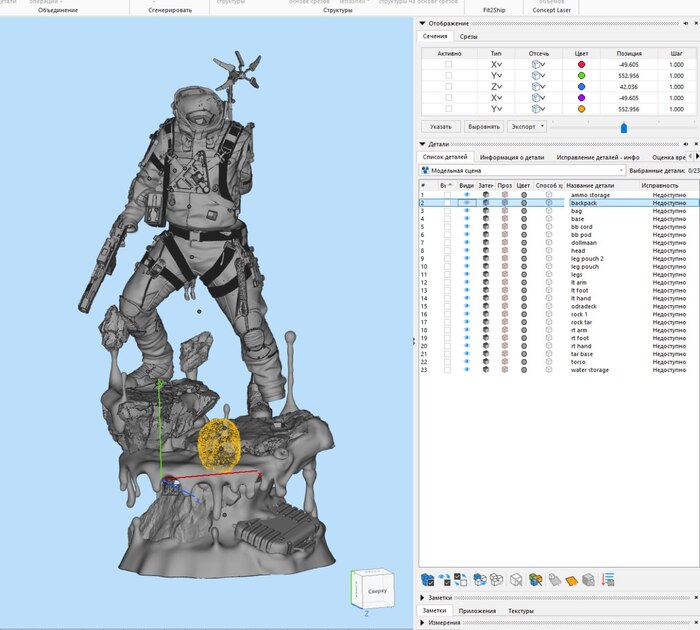Click the position value 42.036

pos(629,87)
